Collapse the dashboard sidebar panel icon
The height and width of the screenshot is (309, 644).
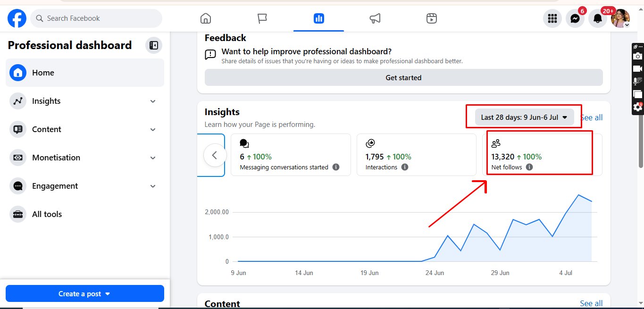click(154, 45)
